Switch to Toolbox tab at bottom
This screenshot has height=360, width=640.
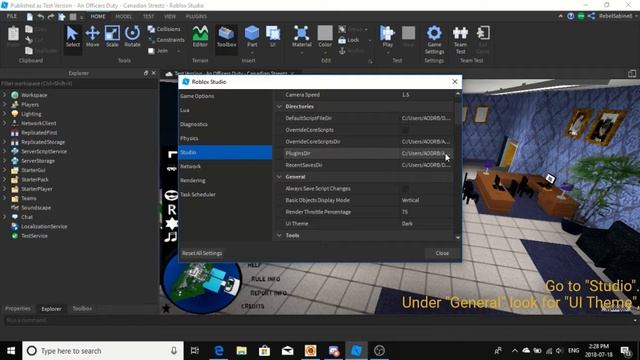tap(82, 309)
